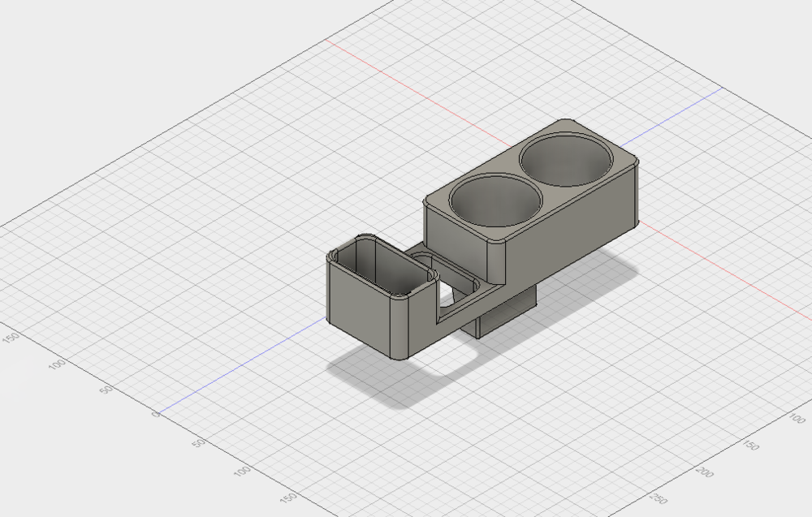Pick the interior of the rectangular open-top bin
Viewport: 812px width, 517px height.
386,265
